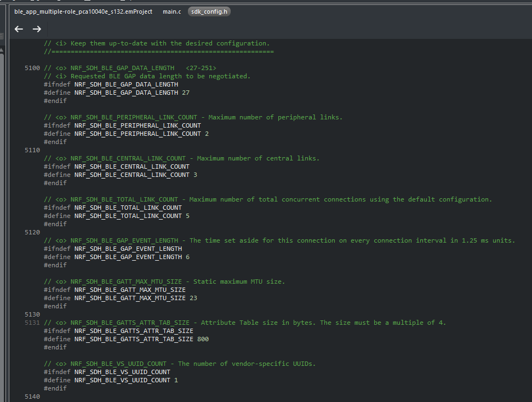Select the sdk_config.h tab
The height and width of the screenshot is (402, 532).
pyautogui.click(x=209, y=12)
